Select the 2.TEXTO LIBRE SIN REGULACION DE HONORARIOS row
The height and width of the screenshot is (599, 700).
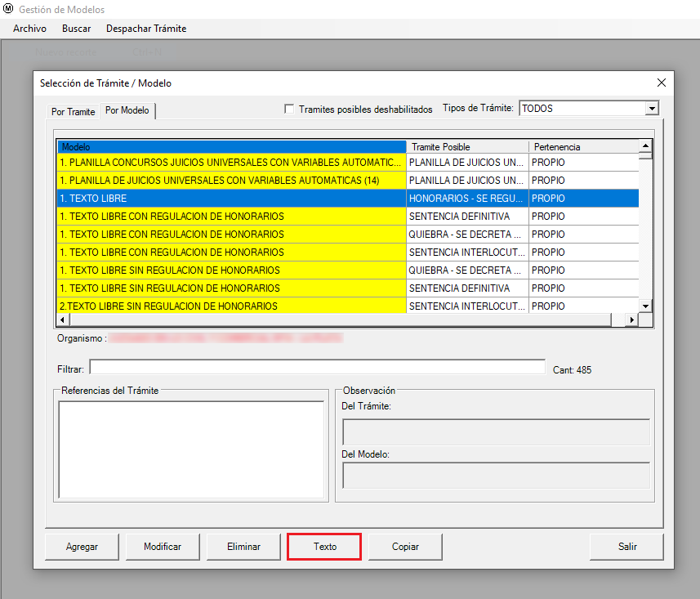[x=348, y=306]
